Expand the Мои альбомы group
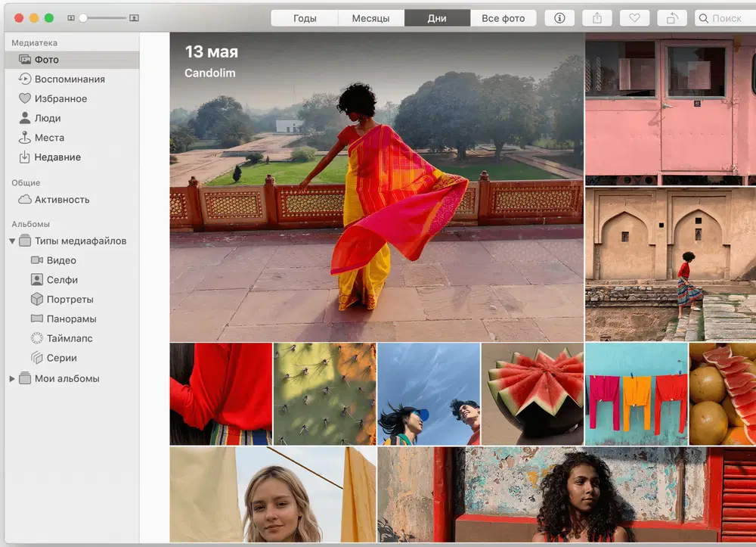 point(12,378)
